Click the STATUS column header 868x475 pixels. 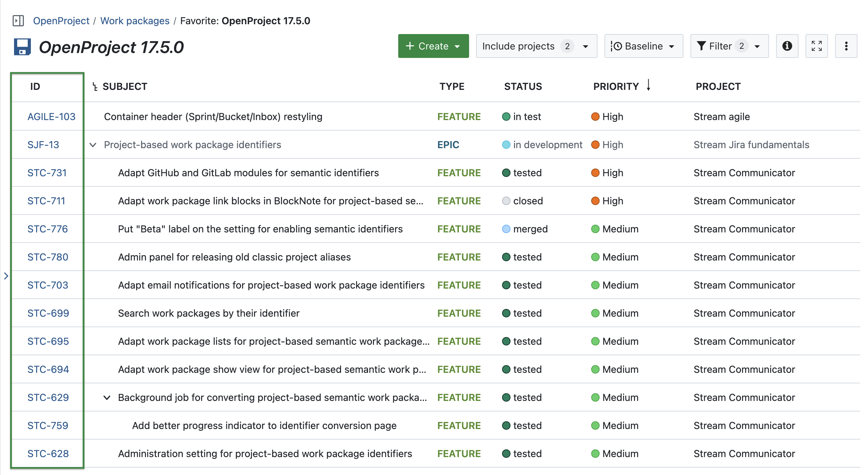tap(523, 86)
